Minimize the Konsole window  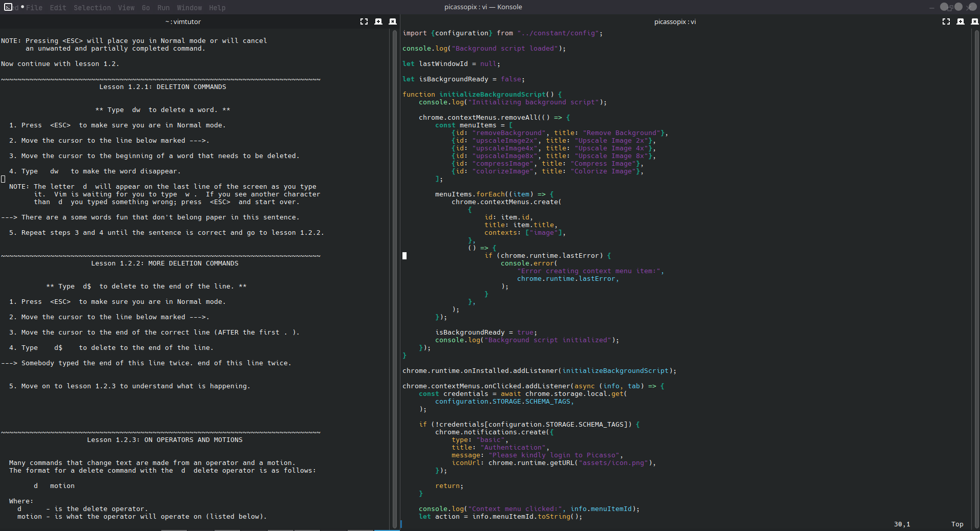[x=932, y=7]
